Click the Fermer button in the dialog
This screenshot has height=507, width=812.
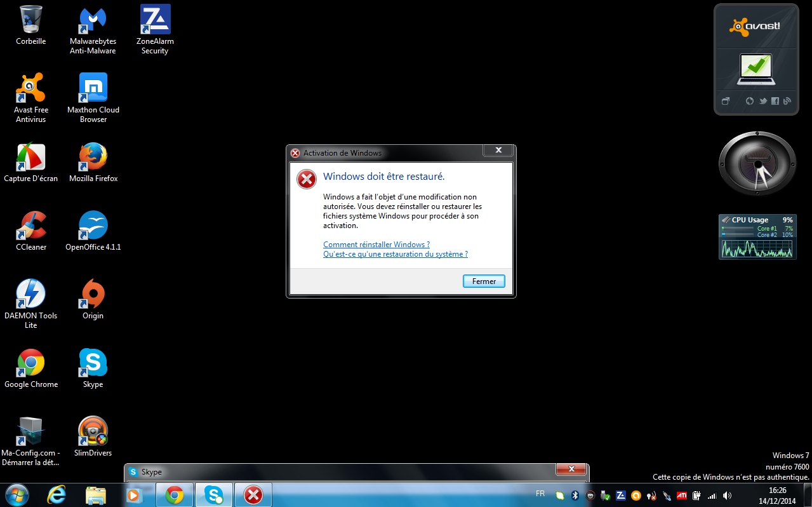484,281
